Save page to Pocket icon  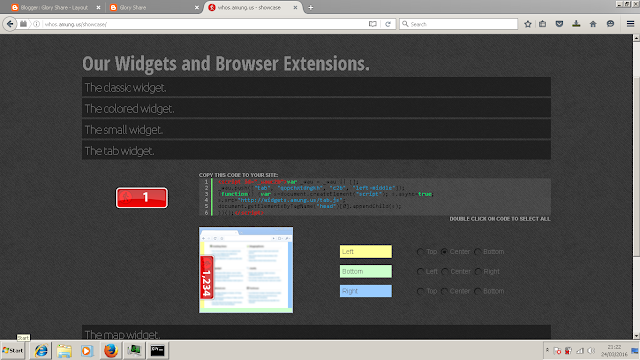pos(559,24)
